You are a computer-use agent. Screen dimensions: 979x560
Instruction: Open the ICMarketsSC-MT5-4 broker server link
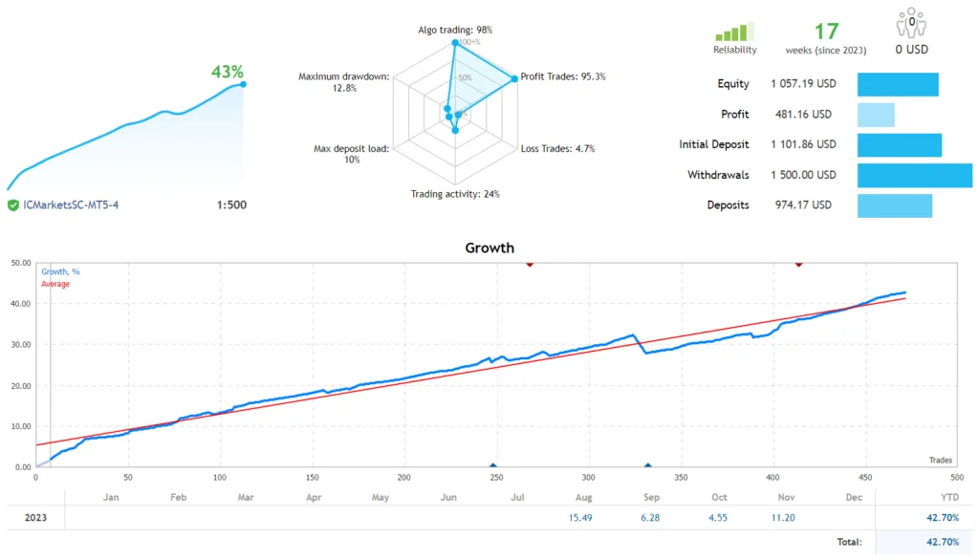(x=72, y=205)
